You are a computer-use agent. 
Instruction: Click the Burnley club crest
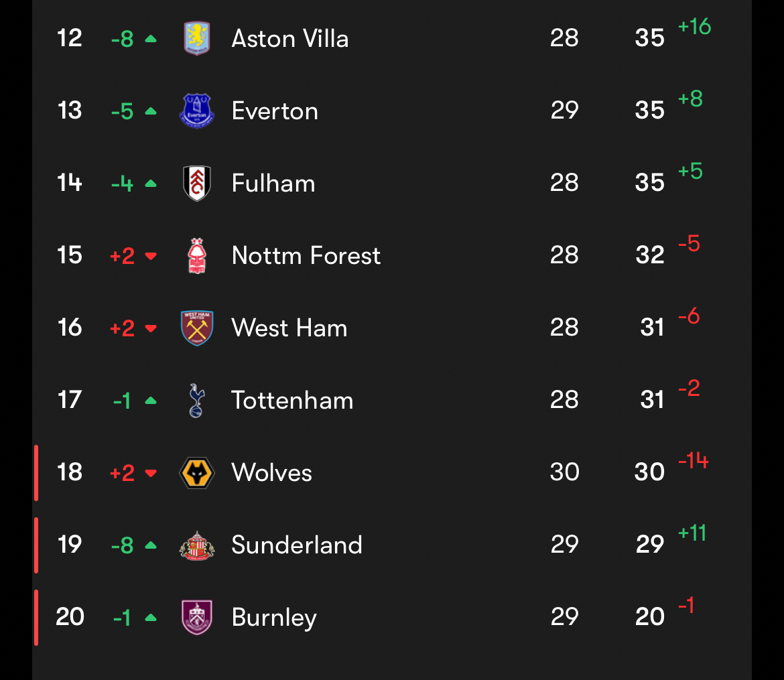[197, 617]
